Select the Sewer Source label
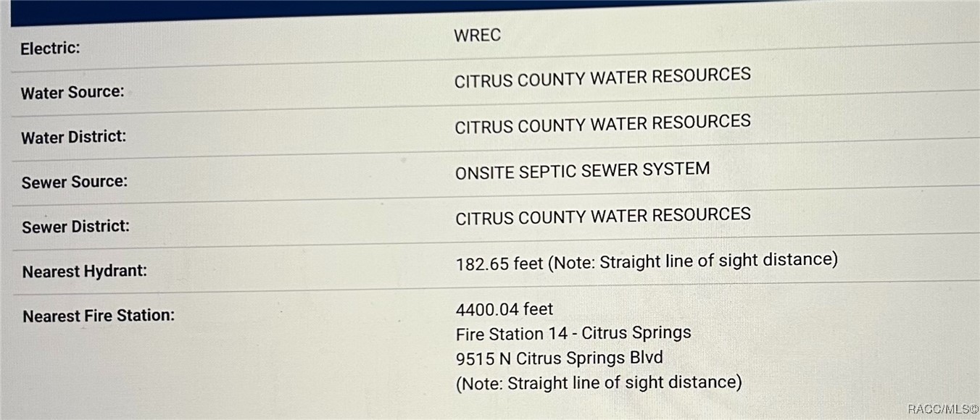The image size is (980, 420). click(74, 182)
